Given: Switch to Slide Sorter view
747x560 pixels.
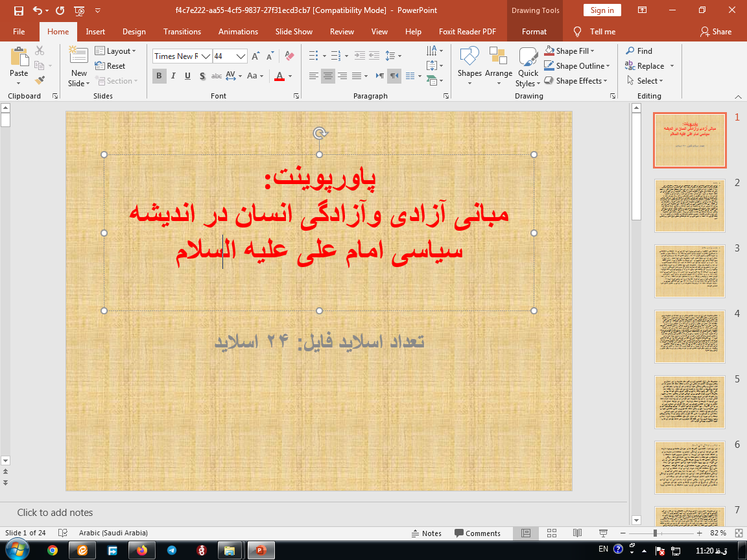Looking at the screenshot, I should 551,533.
